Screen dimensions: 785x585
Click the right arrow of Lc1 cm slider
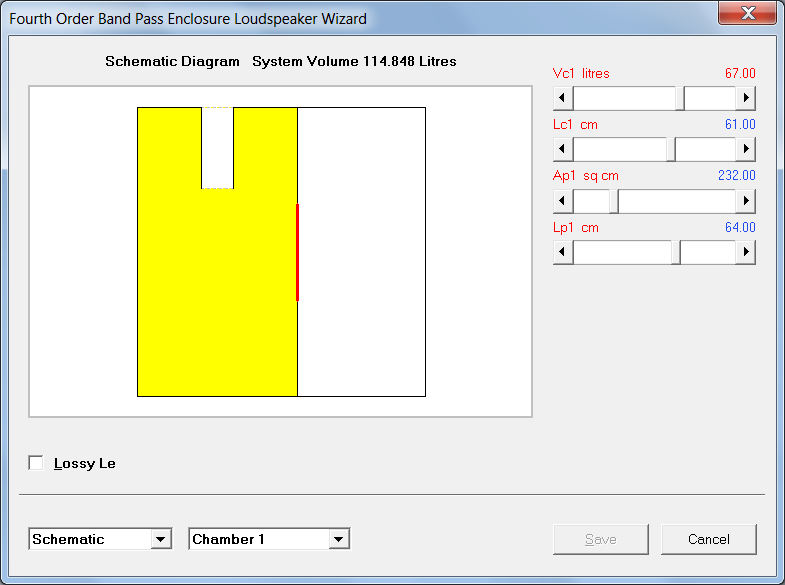(745, 149)
